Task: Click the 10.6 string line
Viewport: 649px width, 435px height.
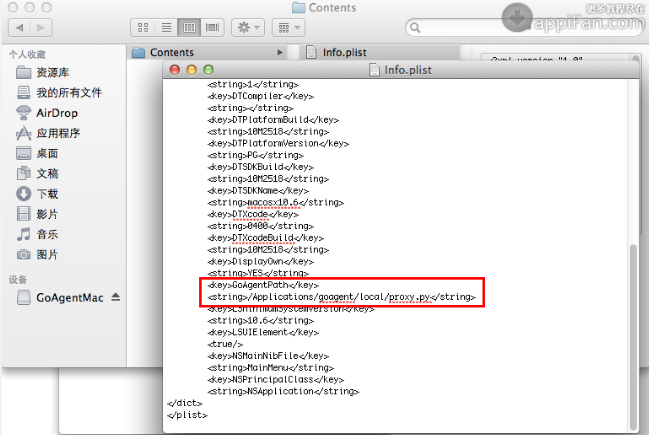Action: (260, 320)
